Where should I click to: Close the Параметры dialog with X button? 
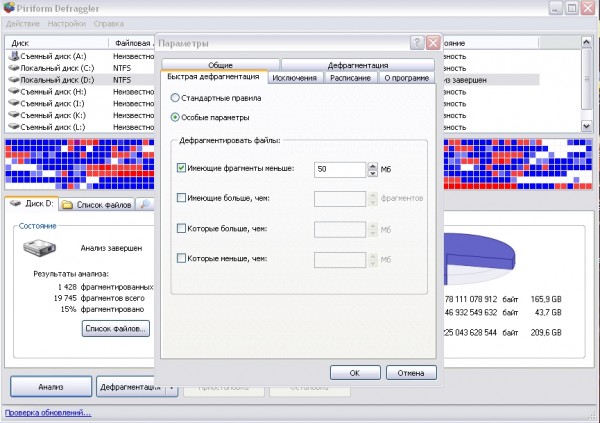(x=433, y=42)
